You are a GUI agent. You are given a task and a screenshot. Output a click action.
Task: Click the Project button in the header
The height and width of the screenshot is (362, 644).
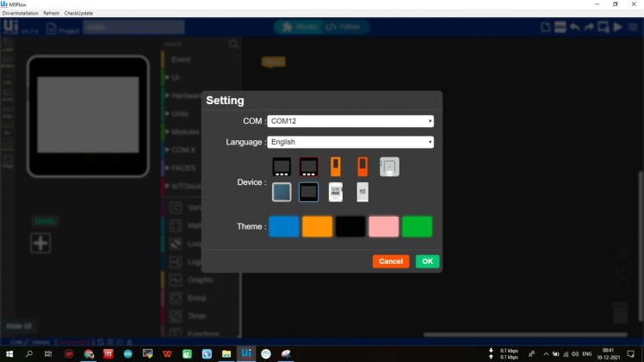[63, 29]
